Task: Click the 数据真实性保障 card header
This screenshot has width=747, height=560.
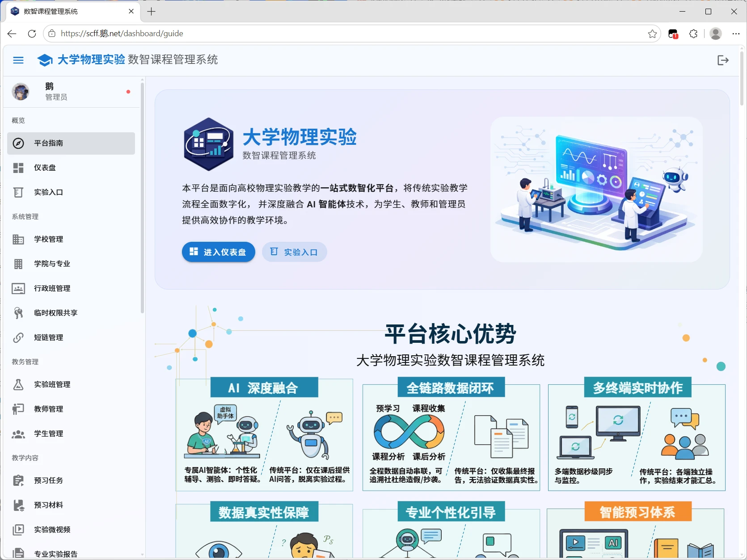Action: [264, 512]
